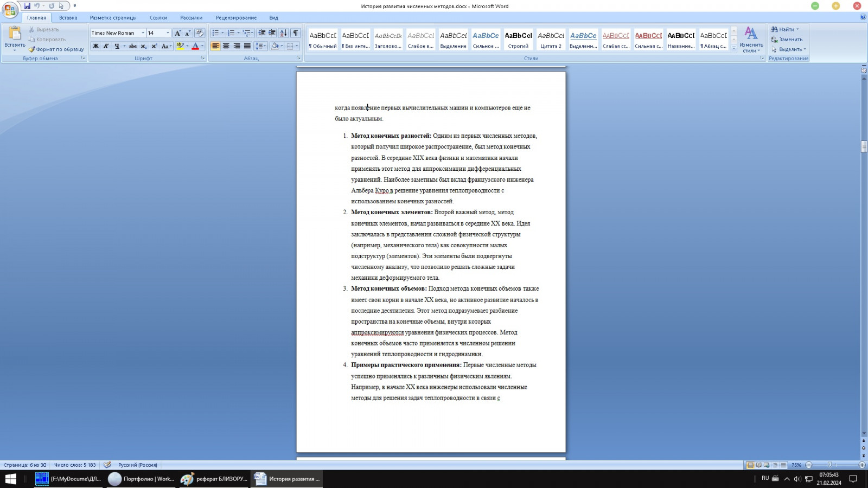Open the Вставка tab
The width and height of the screenshot is (868, 488).
[x=68, y=18]
